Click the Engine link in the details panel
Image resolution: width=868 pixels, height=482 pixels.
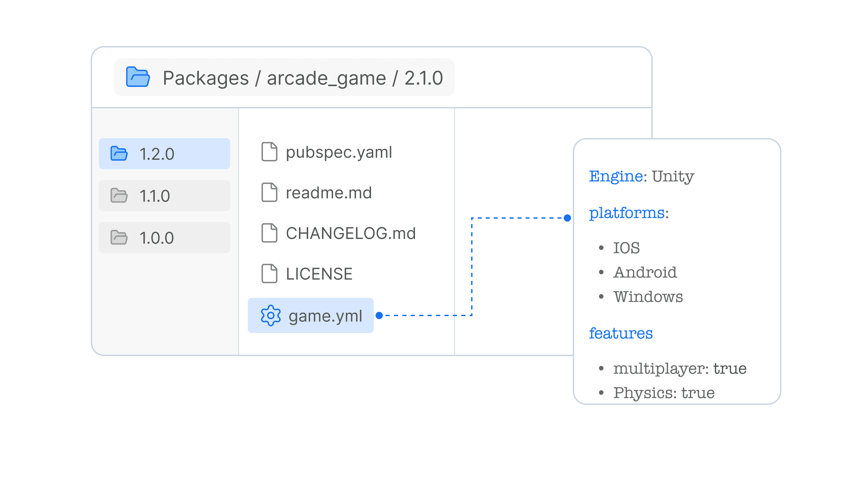click(616, 176)
